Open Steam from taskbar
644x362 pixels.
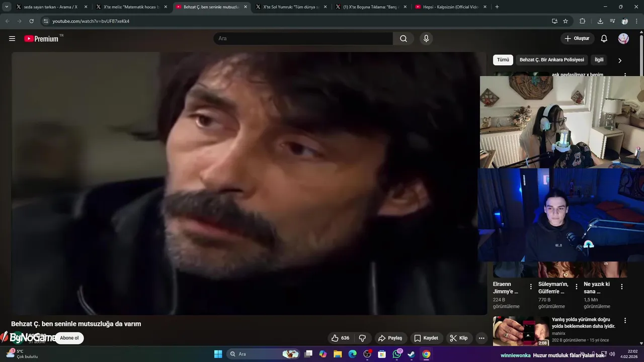411,354
